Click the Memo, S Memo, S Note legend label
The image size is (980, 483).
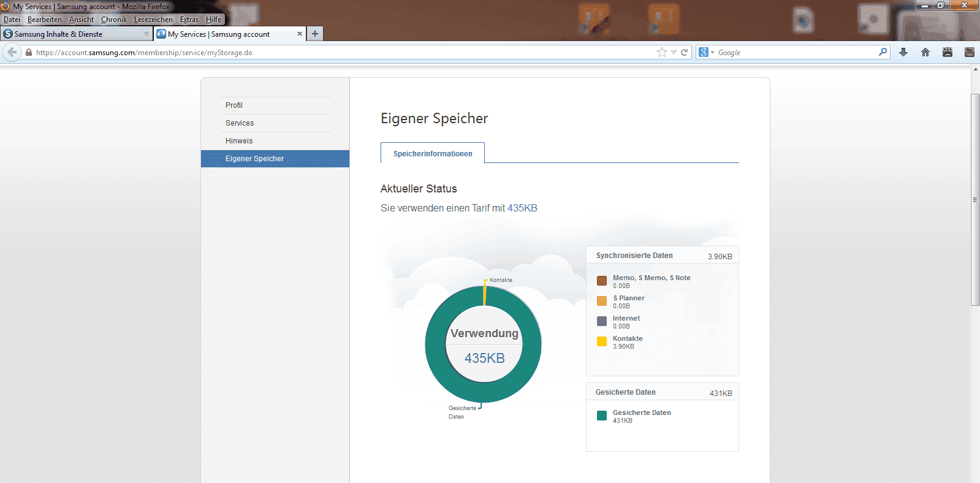click(x=651, y=278)
